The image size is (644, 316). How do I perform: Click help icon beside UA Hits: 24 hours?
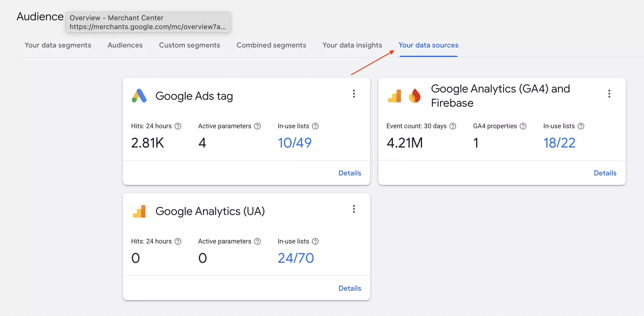[178, 241]
